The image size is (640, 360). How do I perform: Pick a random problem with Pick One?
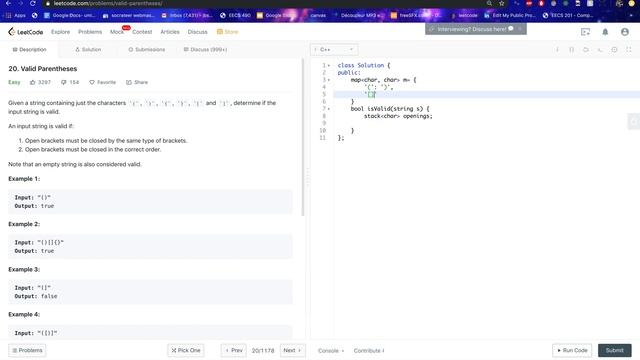point(186,350)
